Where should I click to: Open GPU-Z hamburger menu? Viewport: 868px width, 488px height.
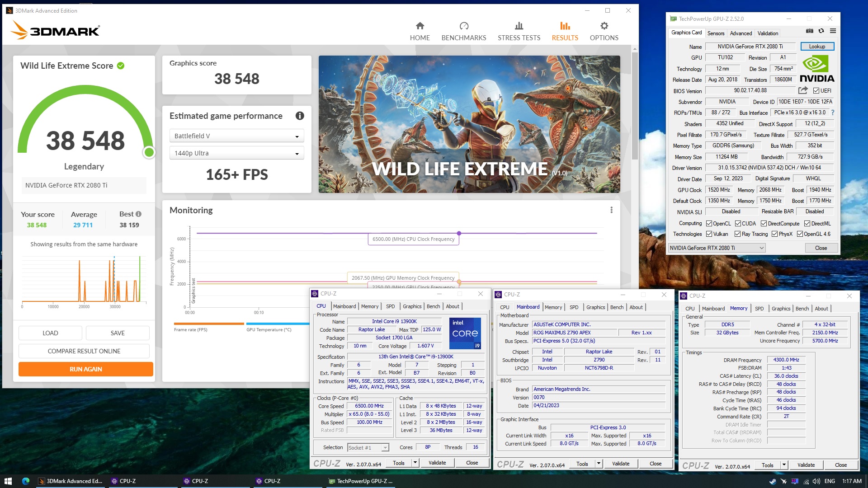(x=833, y=31)
